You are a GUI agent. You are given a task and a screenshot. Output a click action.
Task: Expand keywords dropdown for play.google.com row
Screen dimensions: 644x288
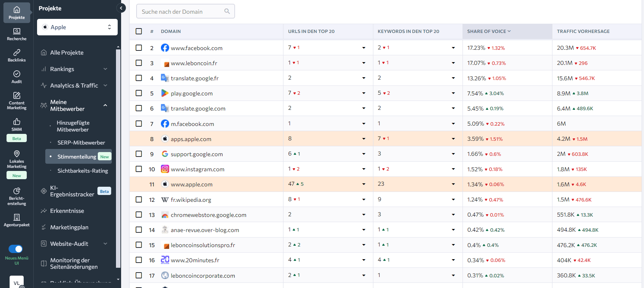click(x=453, y=93)
